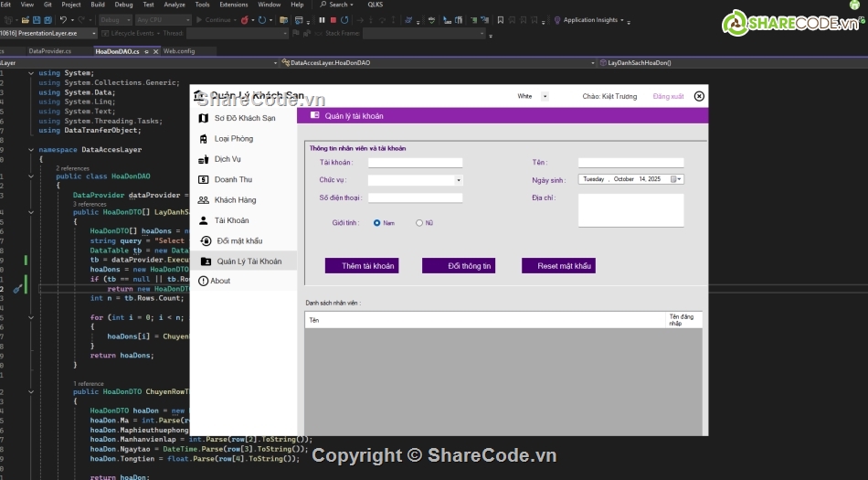
Task: Open the Ngày sinh date picker calendar
Action: [x=676, y=179]
